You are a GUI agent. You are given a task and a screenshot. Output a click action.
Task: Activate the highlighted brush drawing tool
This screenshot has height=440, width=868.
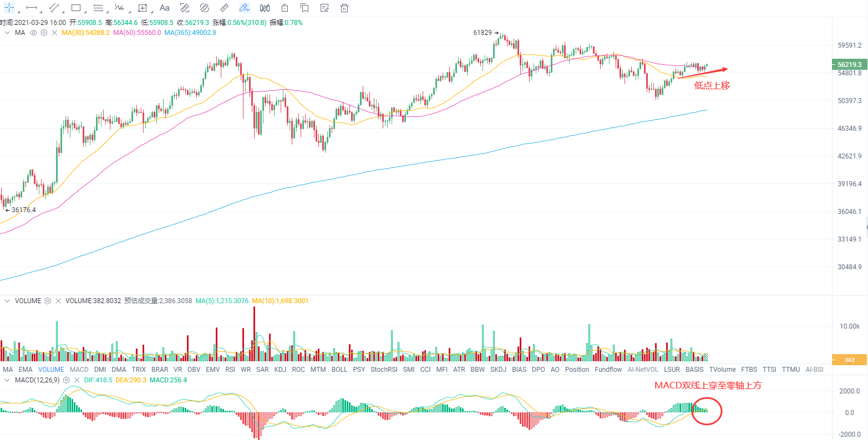click(x=244, y=8)
